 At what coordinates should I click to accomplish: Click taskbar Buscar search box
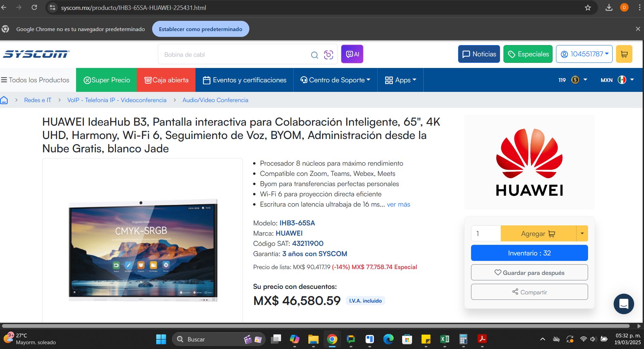coord(219,339)
